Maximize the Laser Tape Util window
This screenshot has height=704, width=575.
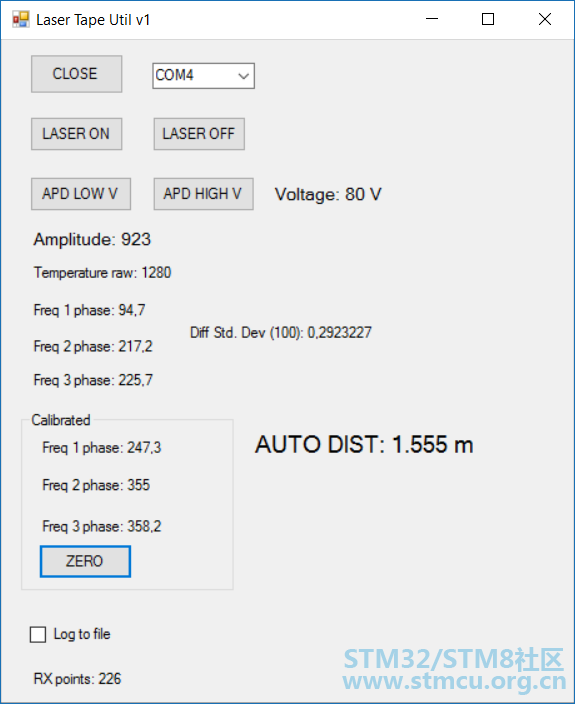tap(488, 19)
